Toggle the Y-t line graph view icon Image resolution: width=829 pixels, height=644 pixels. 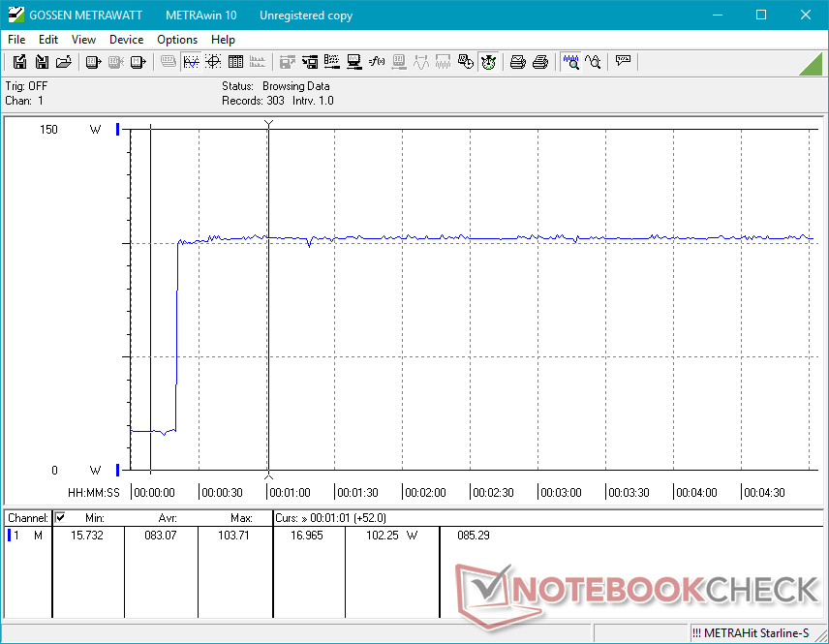pos(191,62)
